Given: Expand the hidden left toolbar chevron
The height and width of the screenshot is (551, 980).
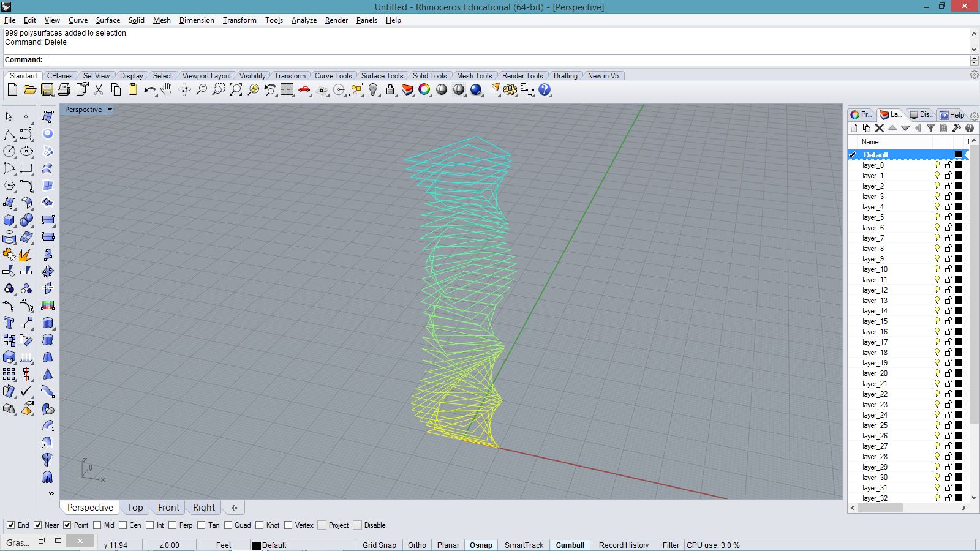Looking at the screenshot, I should coord(51,493).
